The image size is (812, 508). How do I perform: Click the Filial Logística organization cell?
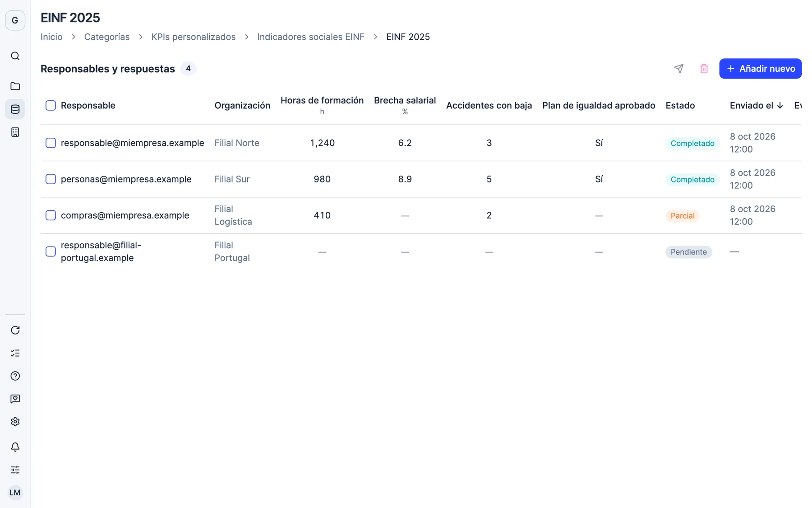233,215
